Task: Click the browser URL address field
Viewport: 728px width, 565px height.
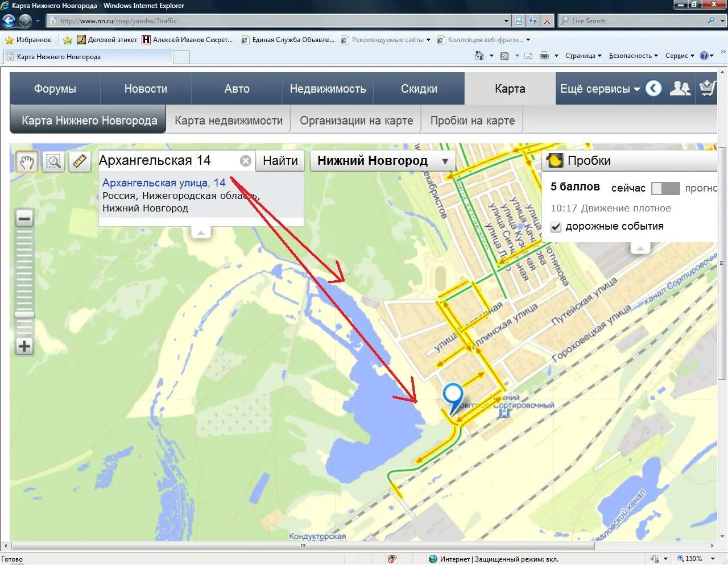Action: 279,21
